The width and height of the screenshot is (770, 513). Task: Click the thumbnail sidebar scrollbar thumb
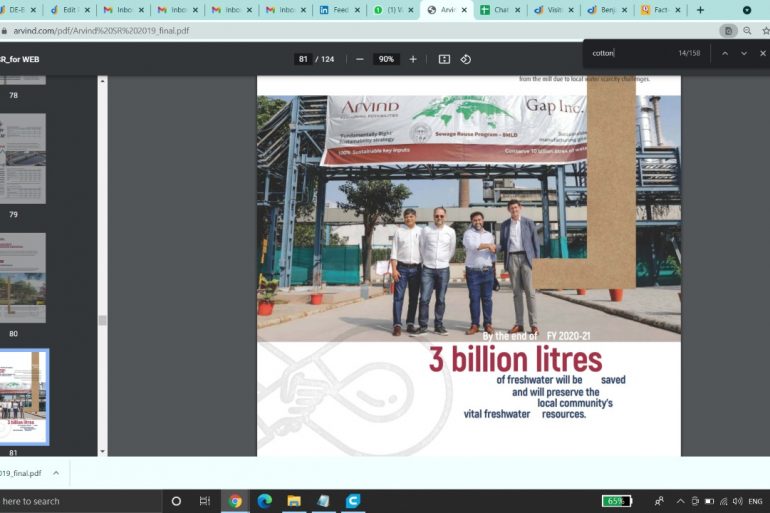coord(102,320)
